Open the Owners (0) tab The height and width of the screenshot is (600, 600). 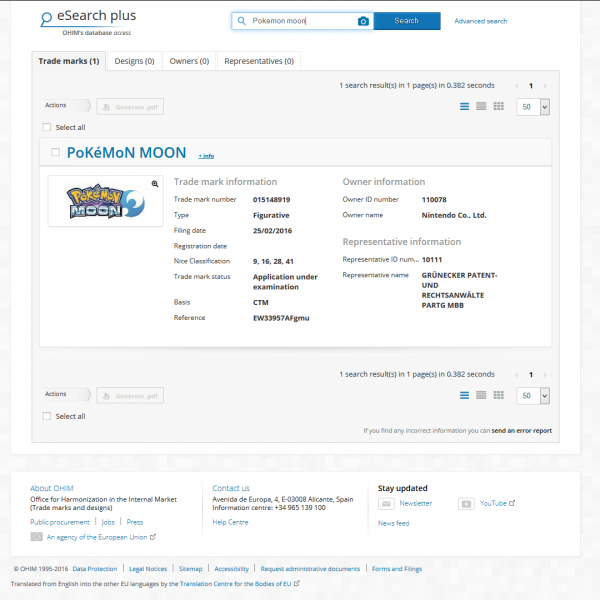click(190, 61)
